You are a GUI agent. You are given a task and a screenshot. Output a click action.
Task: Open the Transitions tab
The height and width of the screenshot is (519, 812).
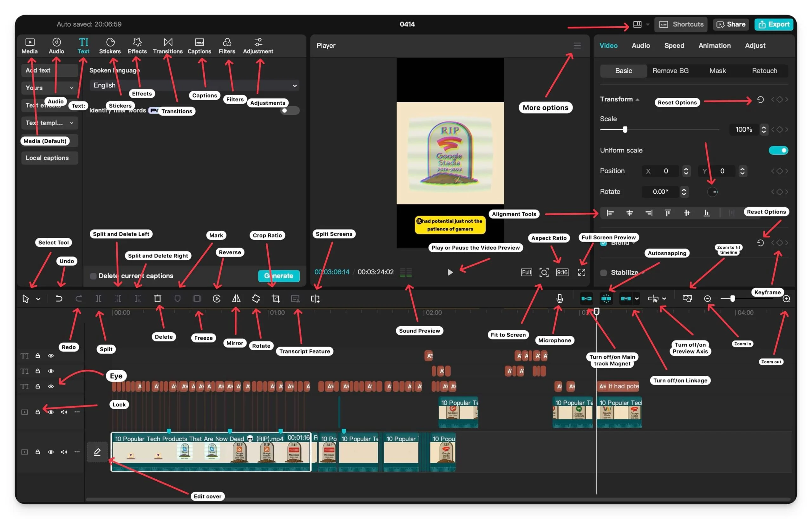167,46
